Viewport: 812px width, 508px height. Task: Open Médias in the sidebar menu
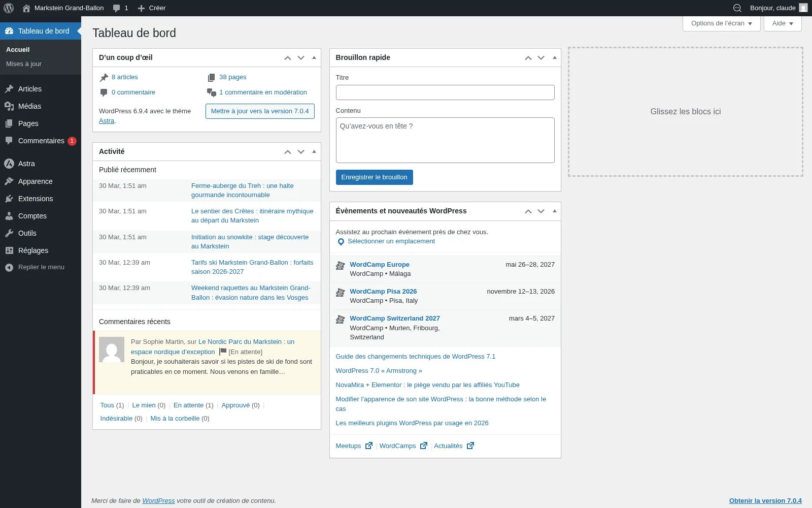coord(41,106)
